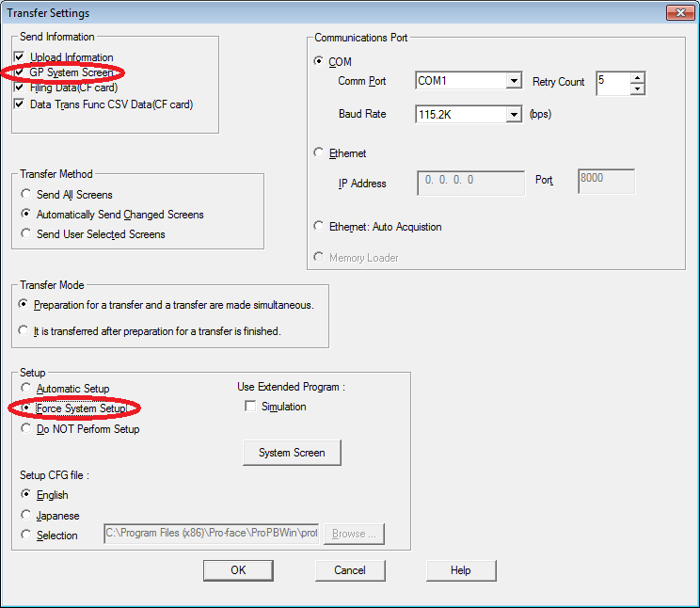This screenshot has height=608, width=700.
Task: Choose Do NOT Perform Setup option
Action: 26,429
